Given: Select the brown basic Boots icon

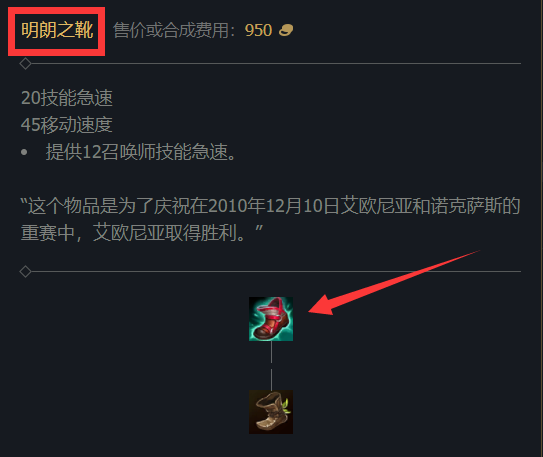Looking at the screenshot, I should 271,412.
